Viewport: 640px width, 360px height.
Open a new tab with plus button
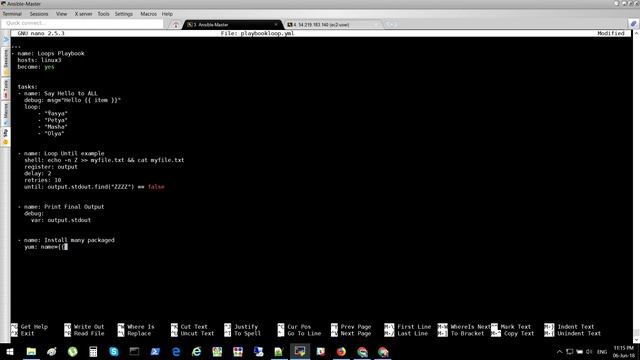click(391, 24)
